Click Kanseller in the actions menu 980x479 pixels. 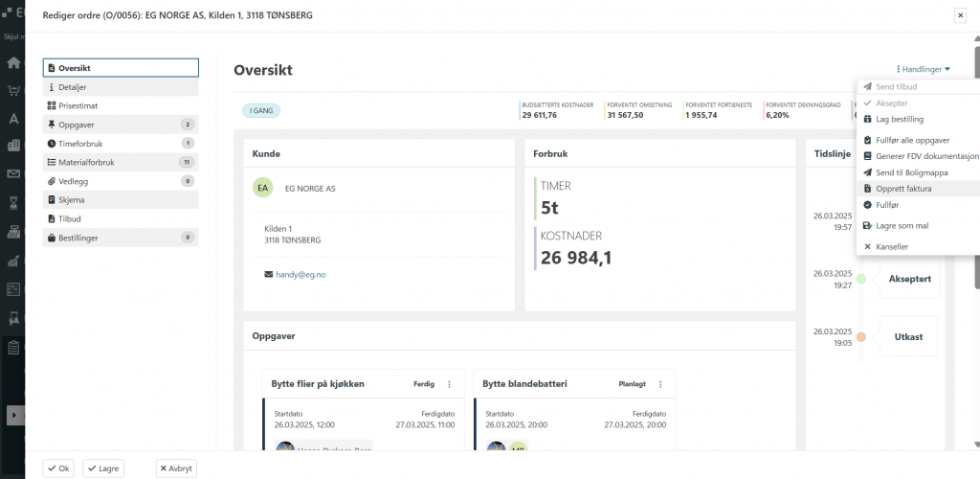pyautogui.click(x=891, y=246)
